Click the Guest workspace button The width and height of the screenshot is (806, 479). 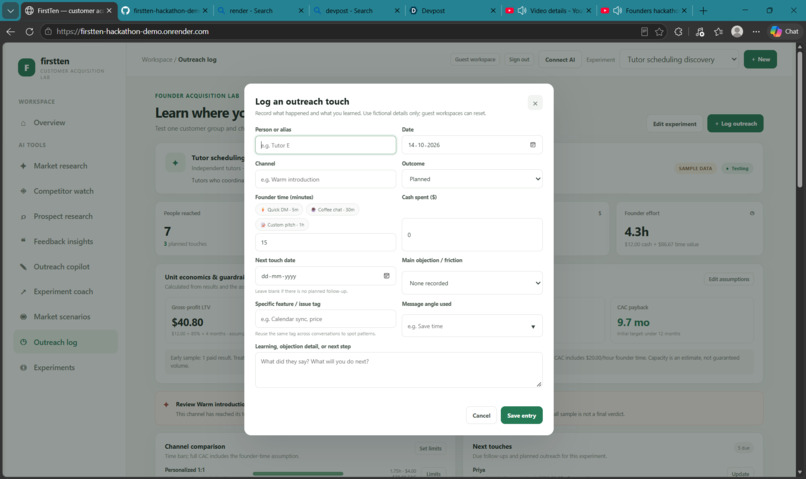(475, 60)
